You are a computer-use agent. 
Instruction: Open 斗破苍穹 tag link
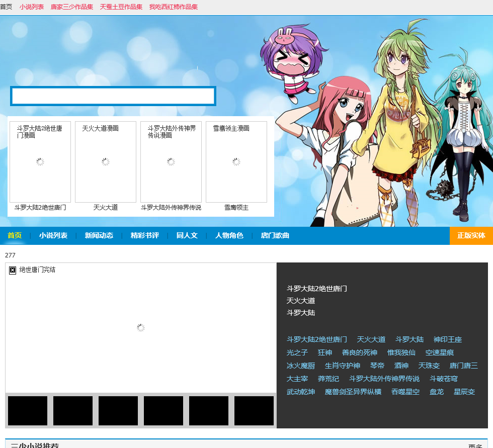click(x=443, y=379)
